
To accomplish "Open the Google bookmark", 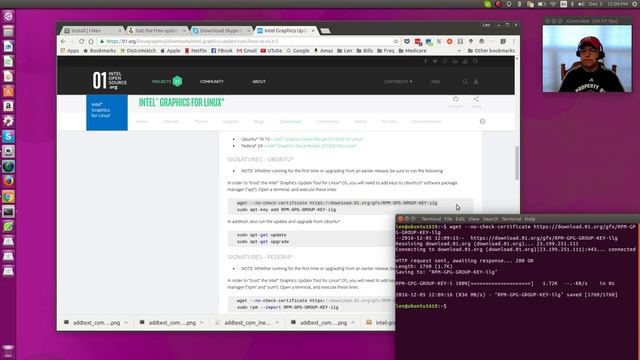I will [x=298, y=51].
